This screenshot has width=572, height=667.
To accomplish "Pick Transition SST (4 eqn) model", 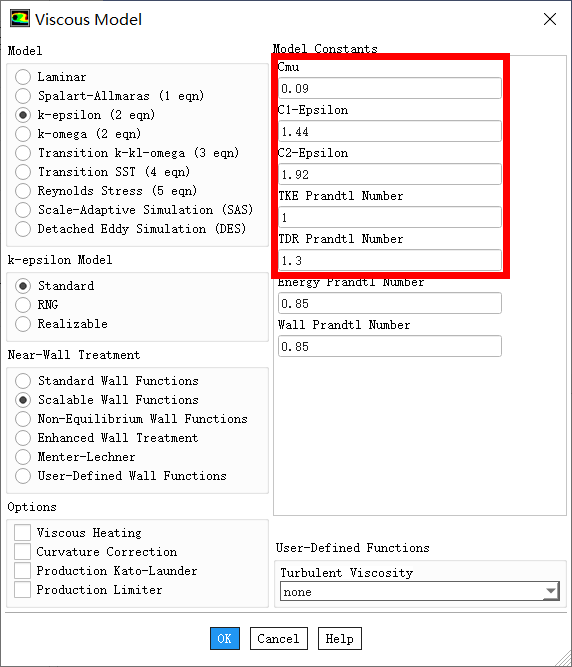I will (x=23, y=172).
